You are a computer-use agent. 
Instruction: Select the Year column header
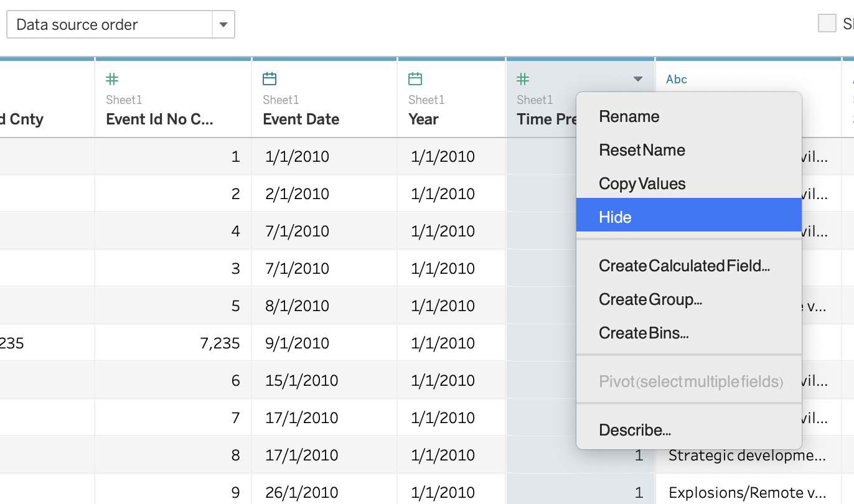tap(423, 119)
